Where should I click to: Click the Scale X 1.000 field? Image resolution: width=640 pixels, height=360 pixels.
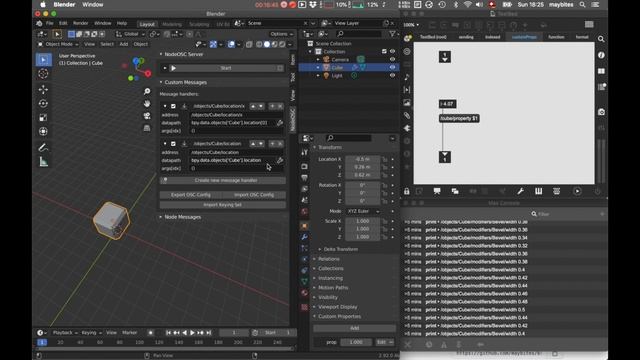pyautogui.click(x=362, y=221)
